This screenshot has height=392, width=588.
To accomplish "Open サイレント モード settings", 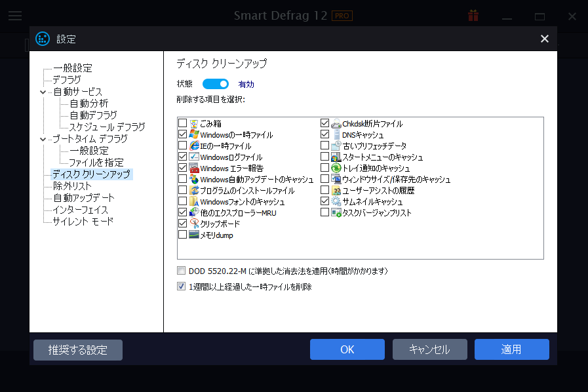I will click(83, 222).
